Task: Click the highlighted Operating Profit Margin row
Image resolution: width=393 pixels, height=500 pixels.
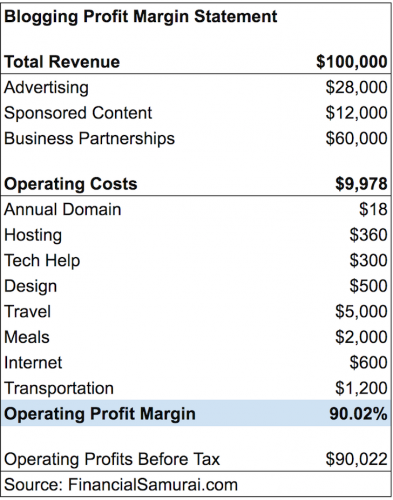Action: [x=196, y=413]
